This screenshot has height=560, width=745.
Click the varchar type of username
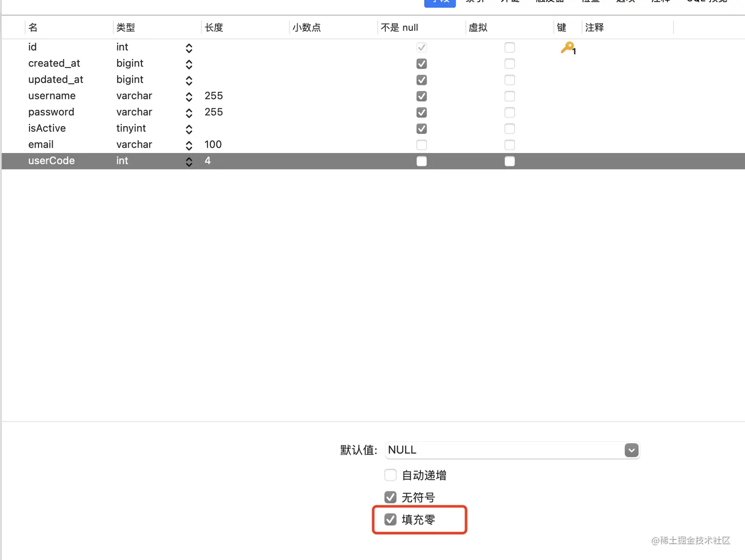point(134,96)
